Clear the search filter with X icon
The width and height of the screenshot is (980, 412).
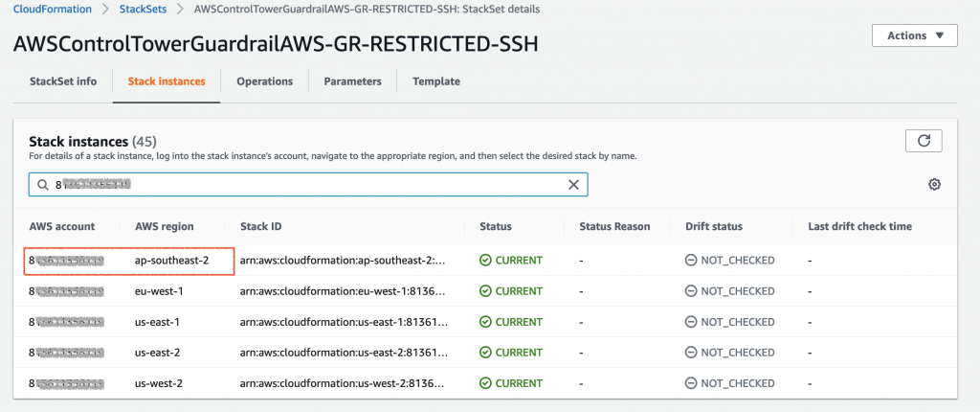tap(574, 185)
